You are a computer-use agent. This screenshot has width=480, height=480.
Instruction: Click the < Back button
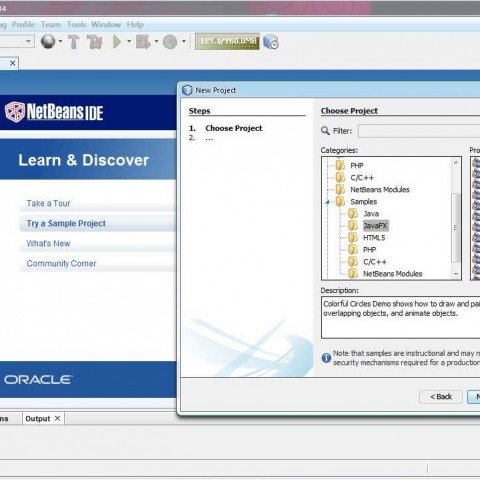pyautogui.click(x=441, y=397)
